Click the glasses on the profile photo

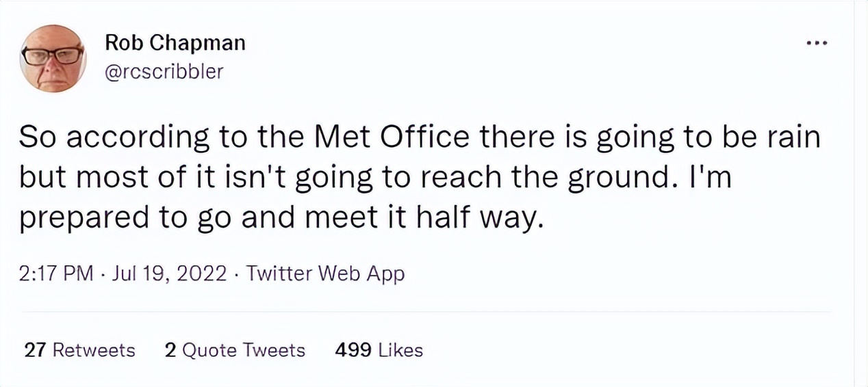pyautogui.click(x=52, y=55)
